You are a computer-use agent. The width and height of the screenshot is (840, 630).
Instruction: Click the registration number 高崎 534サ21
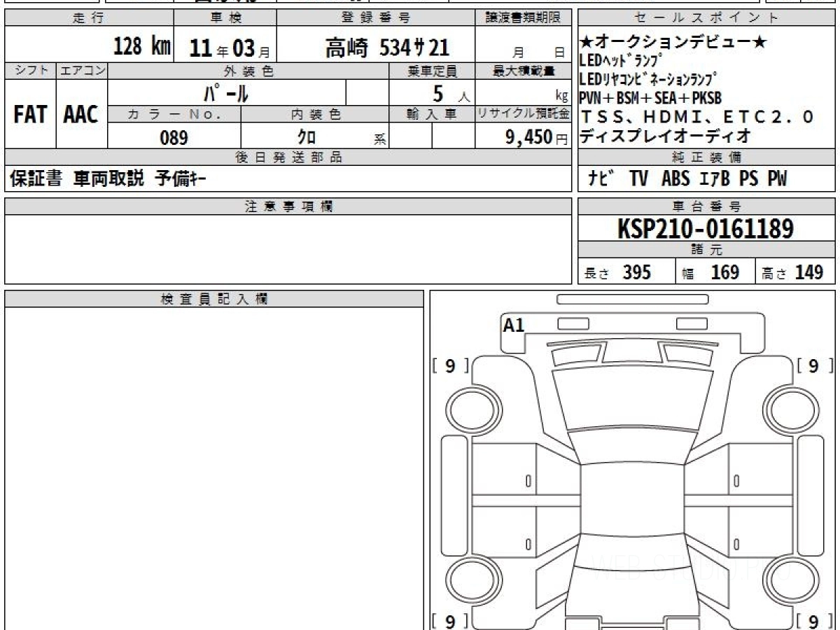[x=386, y=47]
